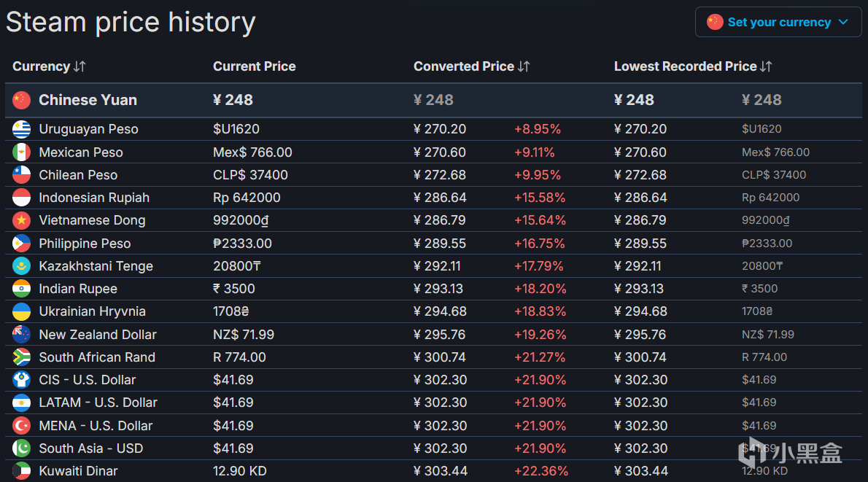Click the Uruguayan Peso flag icon

tap(21, 129)
